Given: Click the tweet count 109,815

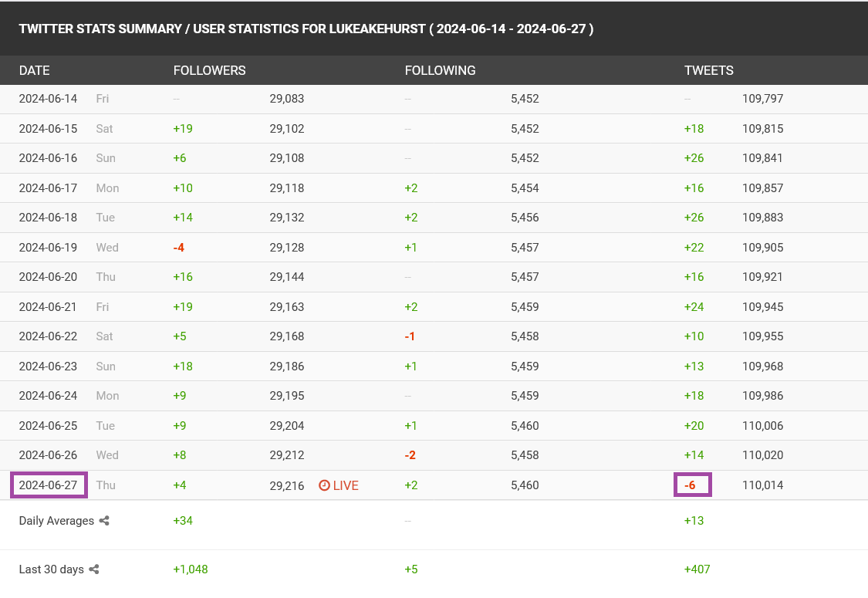Looking at the screenshot, I should pos(763,128).
